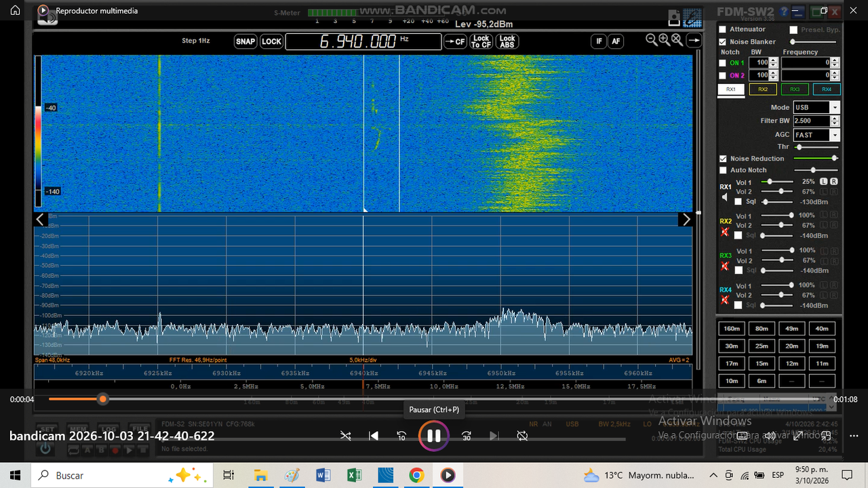Open the Mode USB dropdown
This screenshot has width=868, height=488.
[835, 107]
